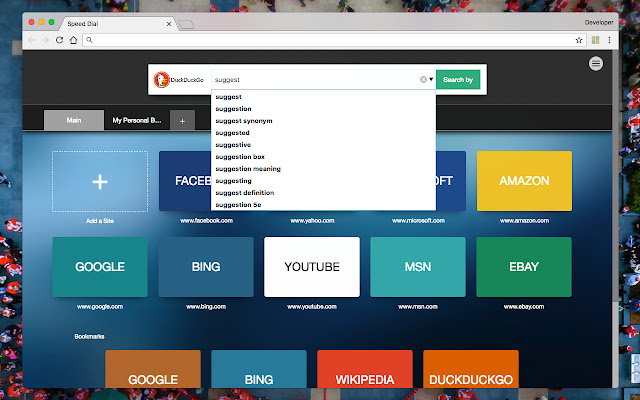
Task: Click the Developer profile label
Action: 599,22
